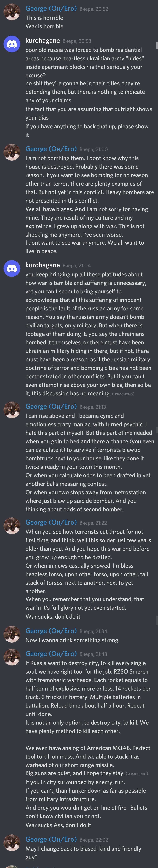Open the kurohagane username at 20:53
This screenshot has height=868, width=158.
click(43, 41)
